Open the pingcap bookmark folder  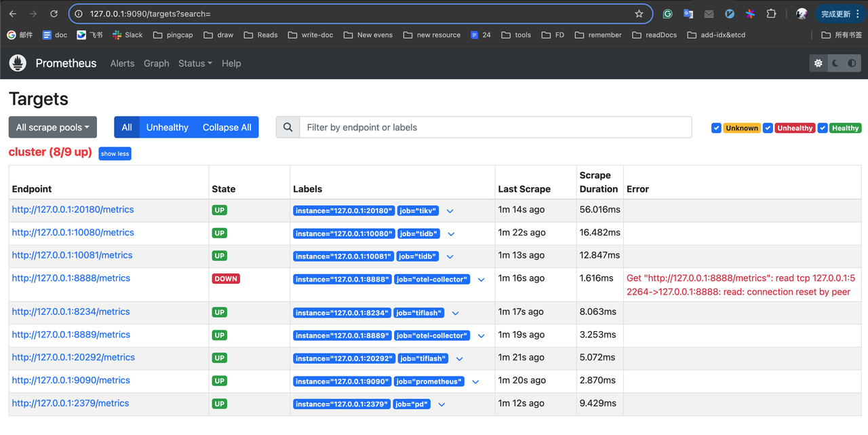(x=173, y=35)
